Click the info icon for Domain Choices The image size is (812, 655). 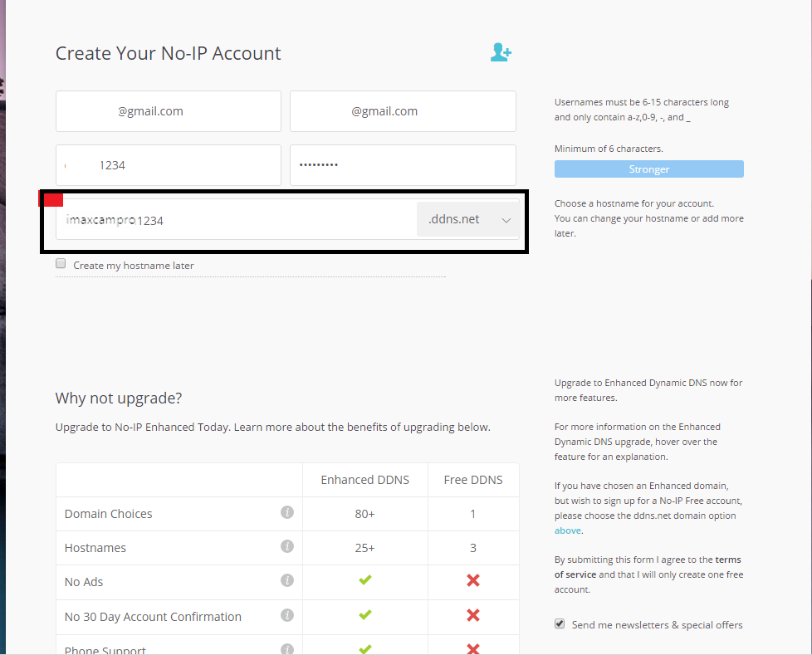pyautogui.click(x=287, y=512)
